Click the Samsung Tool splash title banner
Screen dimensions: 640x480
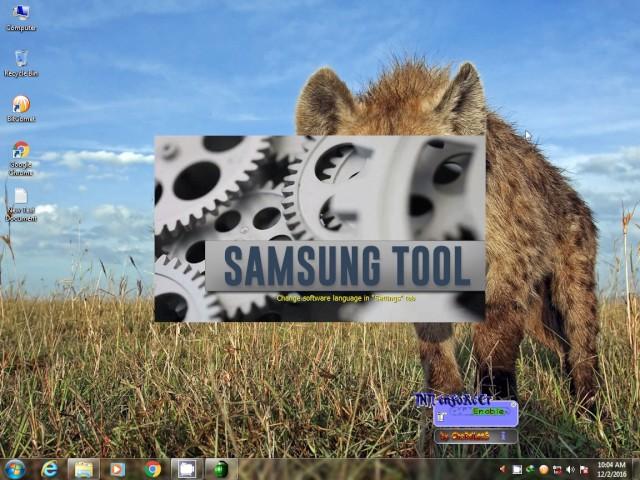coord(345,266)
